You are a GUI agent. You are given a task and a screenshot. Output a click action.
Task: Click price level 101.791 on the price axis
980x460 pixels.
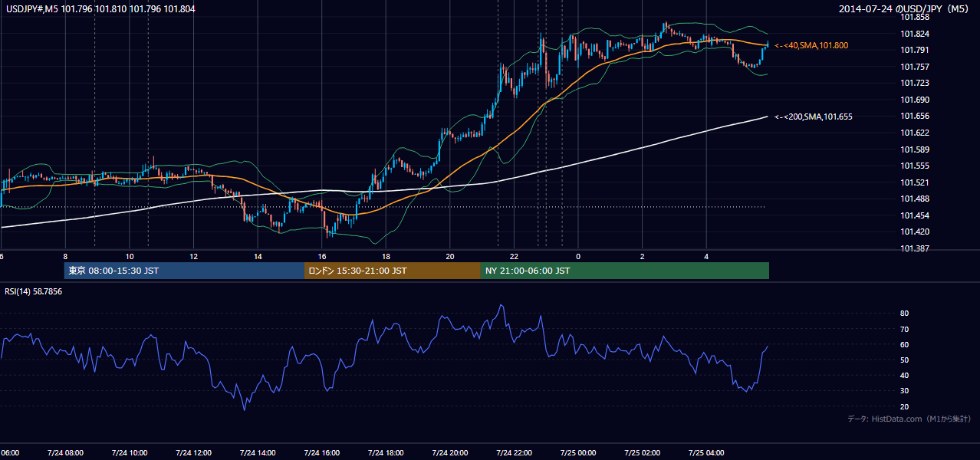[916, 51]
